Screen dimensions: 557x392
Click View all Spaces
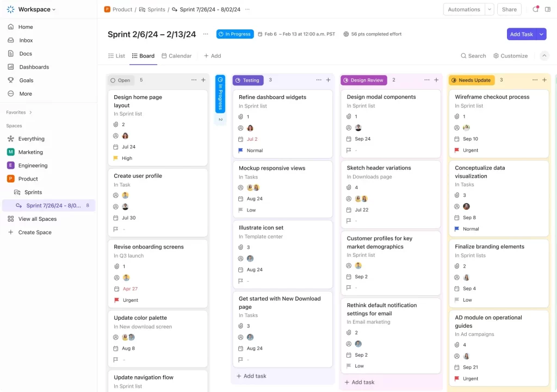click(x=38, y=219)
